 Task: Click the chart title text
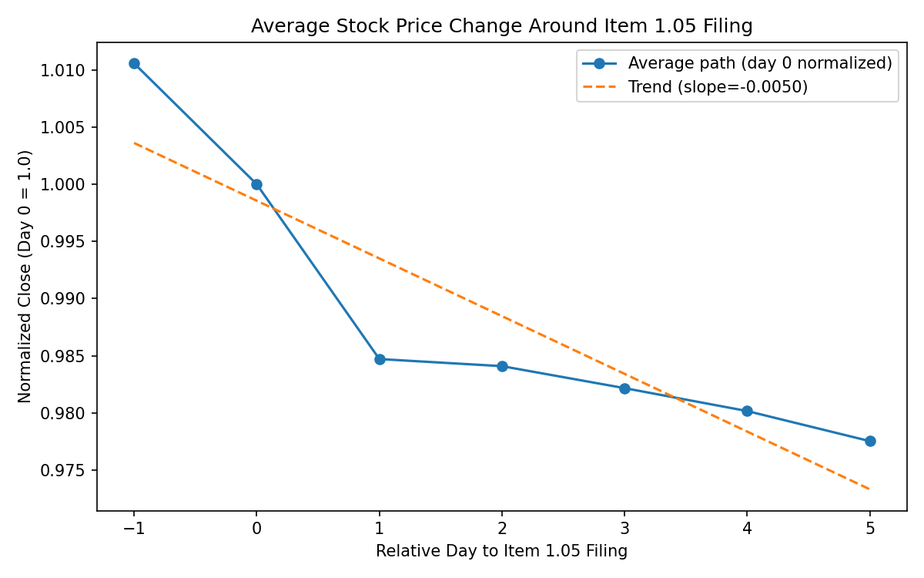[501, 26]
